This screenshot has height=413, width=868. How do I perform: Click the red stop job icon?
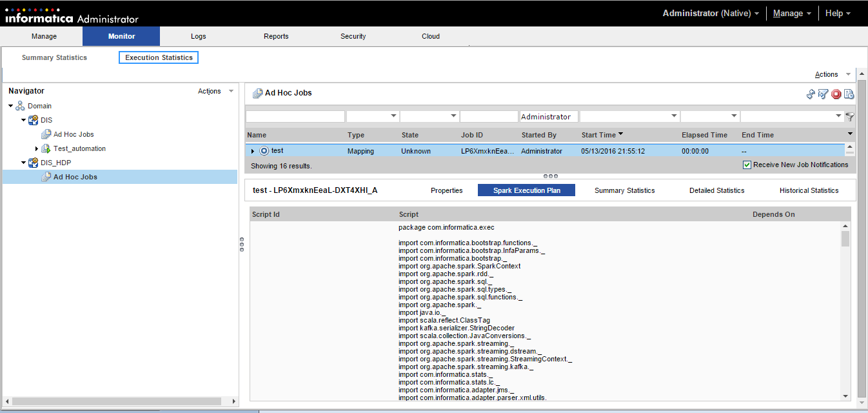click(836, 94)
